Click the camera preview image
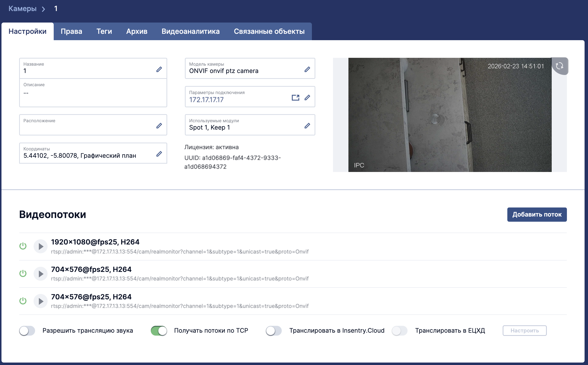Viewport: 588px width, 365px height. [x=450, y=115]
